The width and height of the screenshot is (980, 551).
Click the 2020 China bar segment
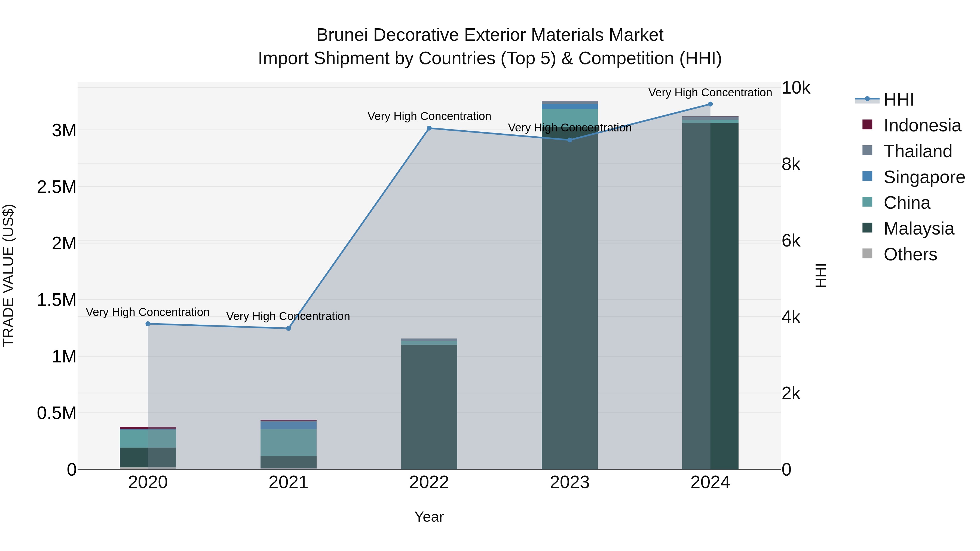pyautogui.click(x=148, y=438)
